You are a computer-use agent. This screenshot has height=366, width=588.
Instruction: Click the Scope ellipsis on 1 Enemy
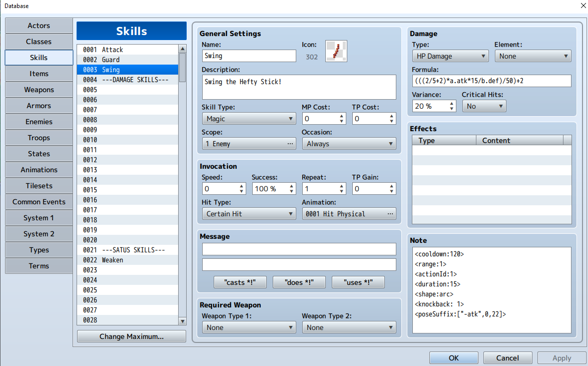pyautogui.click(x=290, y=144)
